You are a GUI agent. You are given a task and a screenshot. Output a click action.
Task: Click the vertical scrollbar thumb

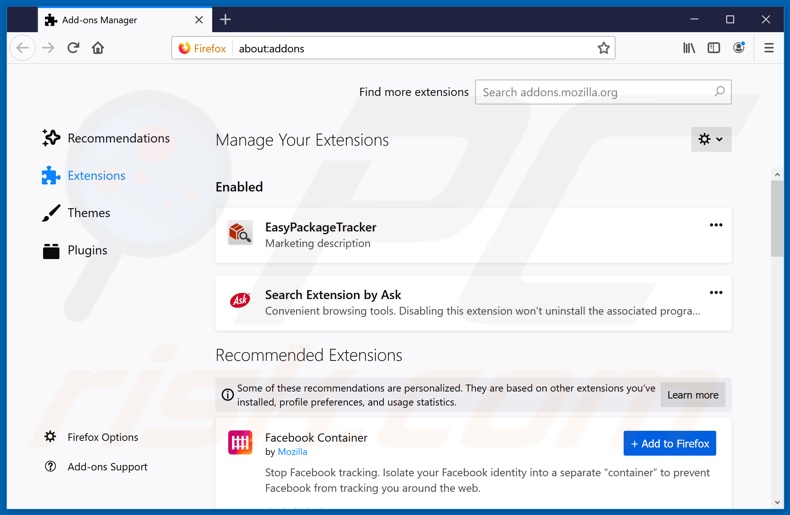pos(777,219)
